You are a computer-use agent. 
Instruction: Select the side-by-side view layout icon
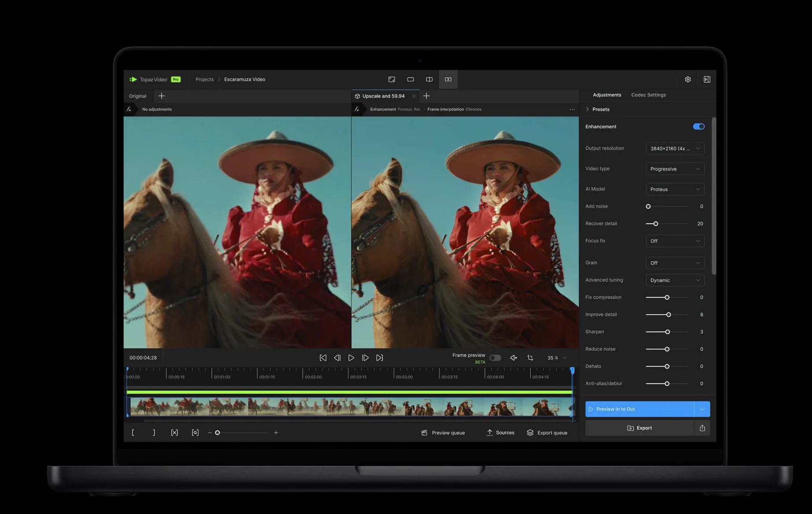(448, 79)
